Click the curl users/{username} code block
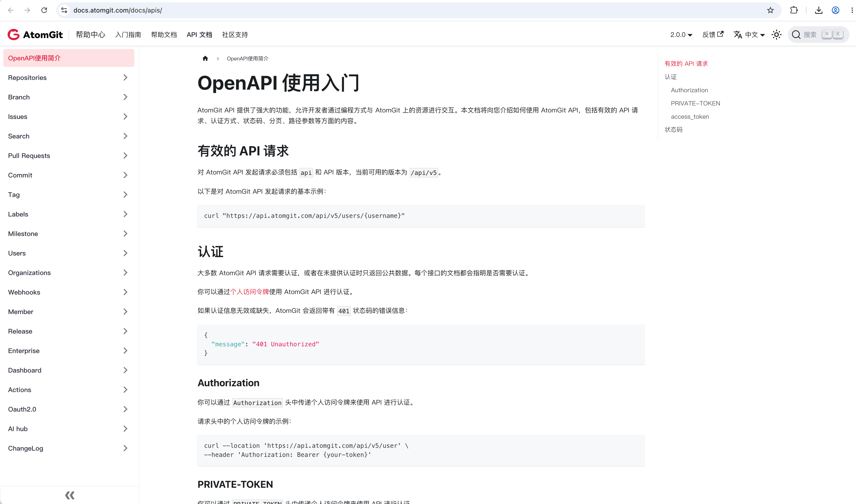 coord(421,216)
